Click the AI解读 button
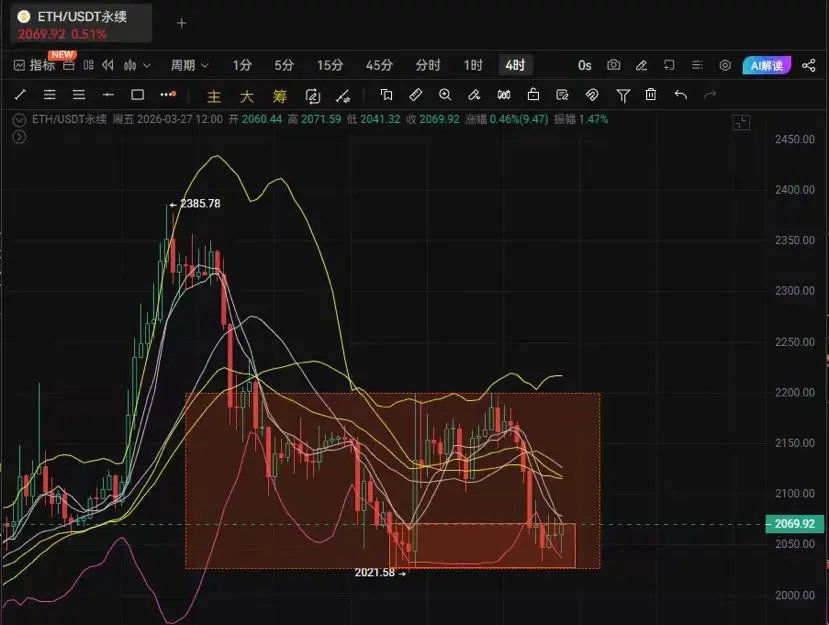This screenshot has width=829, height=625. (767, 65)
